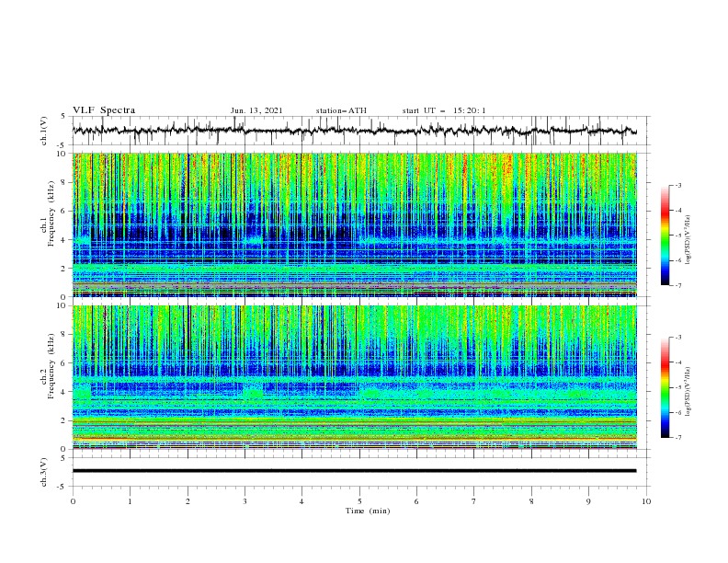Screen dimensions: 728x563
Task: Click the ch.2 colorbar "log(PSD)(V²/Hz)" label
Action: [x=688, y=391]
